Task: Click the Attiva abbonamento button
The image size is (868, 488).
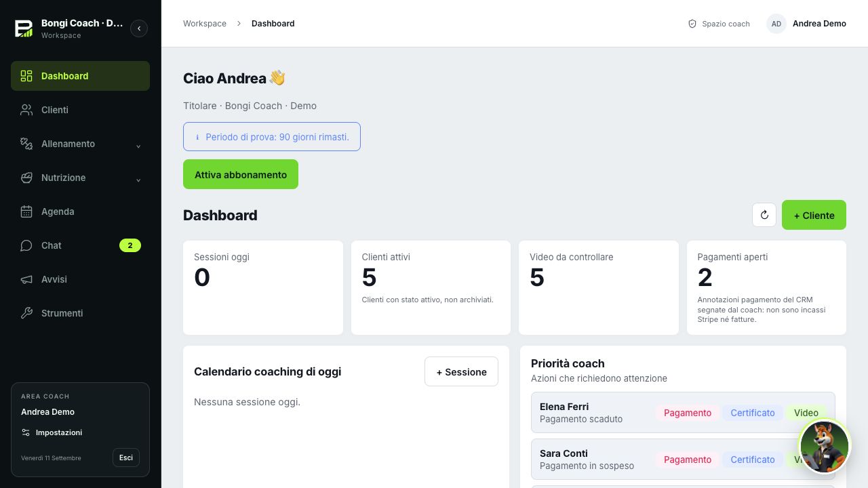Action: [x=241, y=174]
